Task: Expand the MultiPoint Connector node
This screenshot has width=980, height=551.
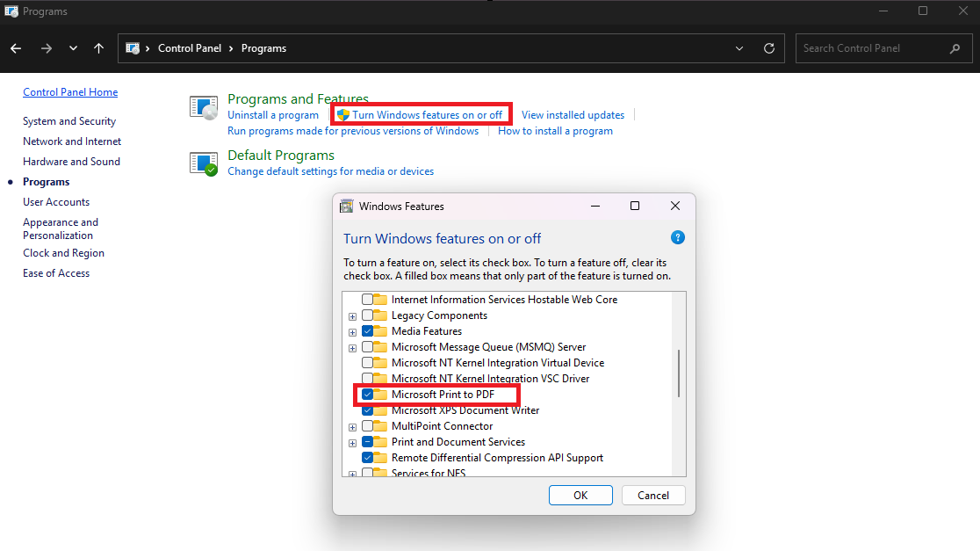Action: [x=352, y=427]
